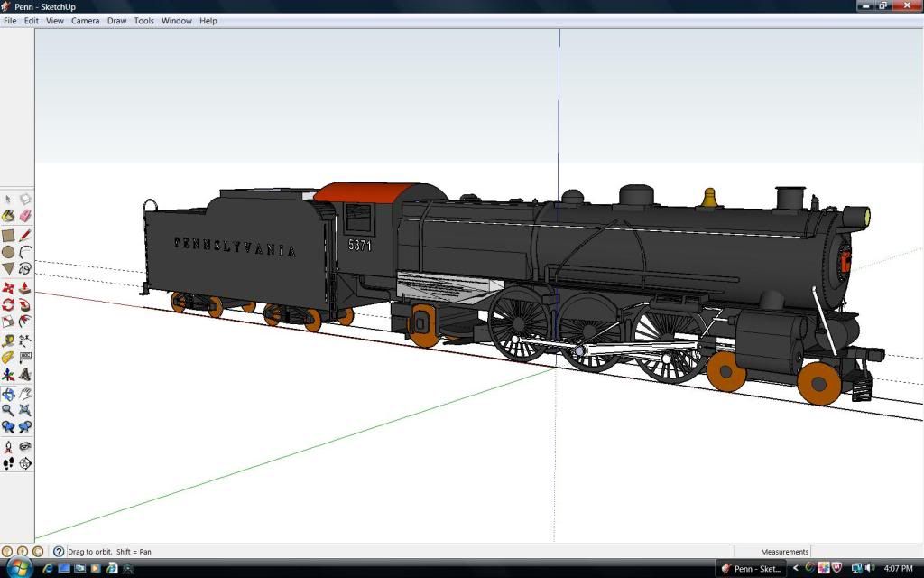Pick the Axes tool

pyautogui.click(x=7, y=374)
